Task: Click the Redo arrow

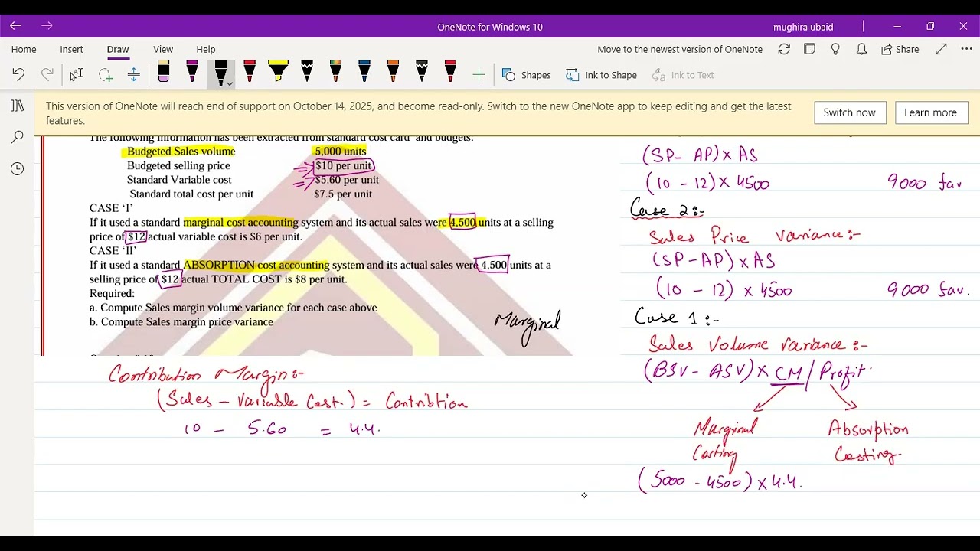Action: coord(47,74)
